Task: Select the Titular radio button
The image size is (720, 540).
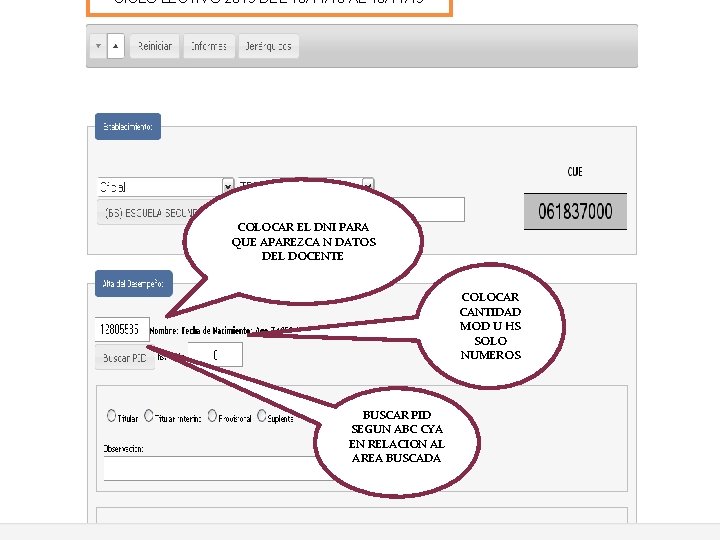Action: pyautogui.click(x=111, y=416)
